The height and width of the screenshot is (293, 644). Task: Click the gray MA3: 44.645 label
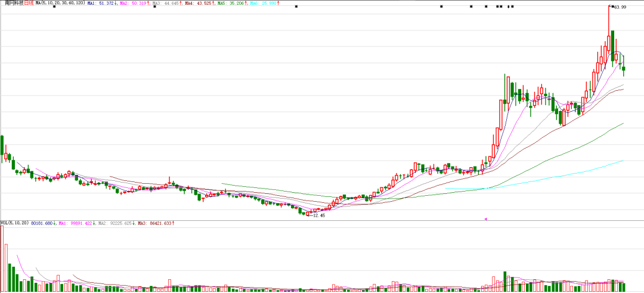[x=165, y=3]
